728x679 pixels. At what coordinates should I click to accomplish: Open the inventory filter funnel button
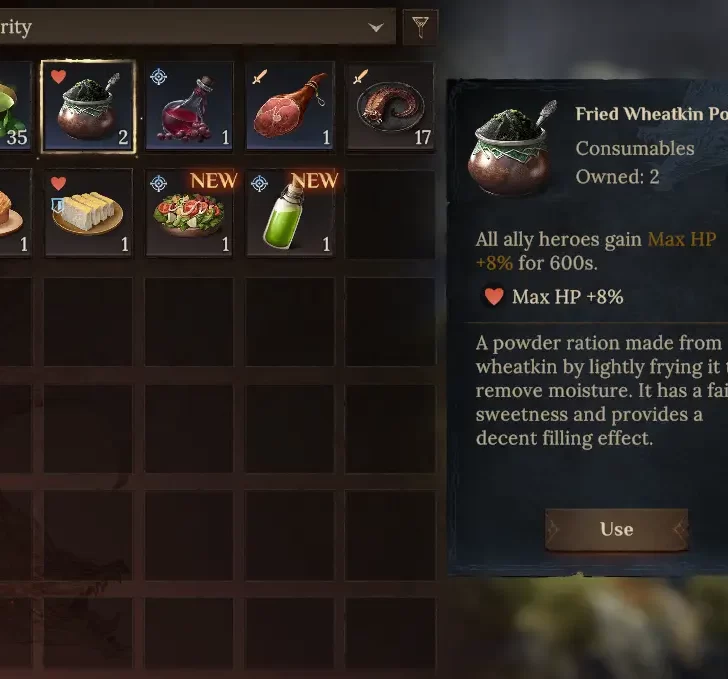click(x=420, y=27)
